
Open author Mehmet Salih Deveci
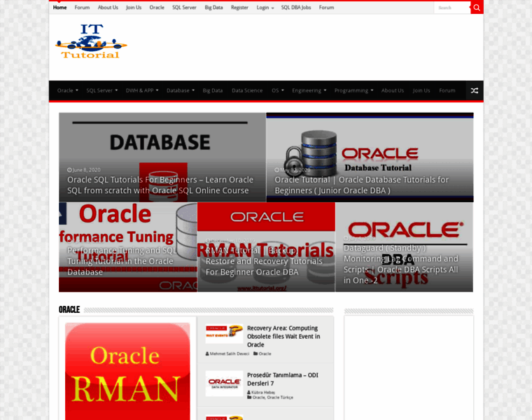click(x=230, y=353)
